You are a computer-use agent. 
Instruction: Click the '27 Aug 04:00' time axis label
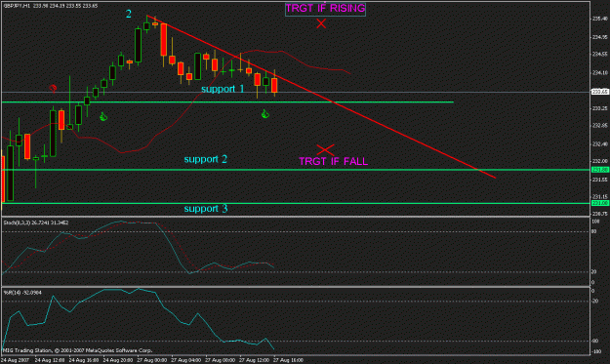(186, 360)
